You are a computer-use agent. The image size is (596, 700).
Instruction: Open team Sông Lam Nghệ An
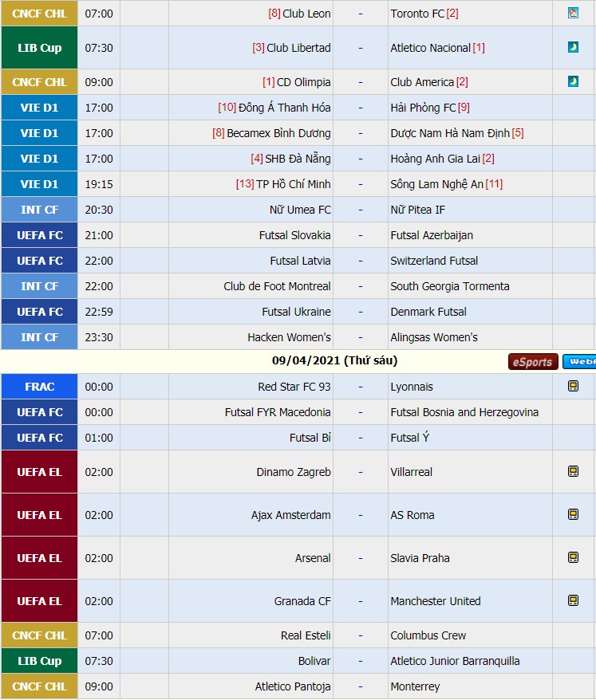[437, 184]
